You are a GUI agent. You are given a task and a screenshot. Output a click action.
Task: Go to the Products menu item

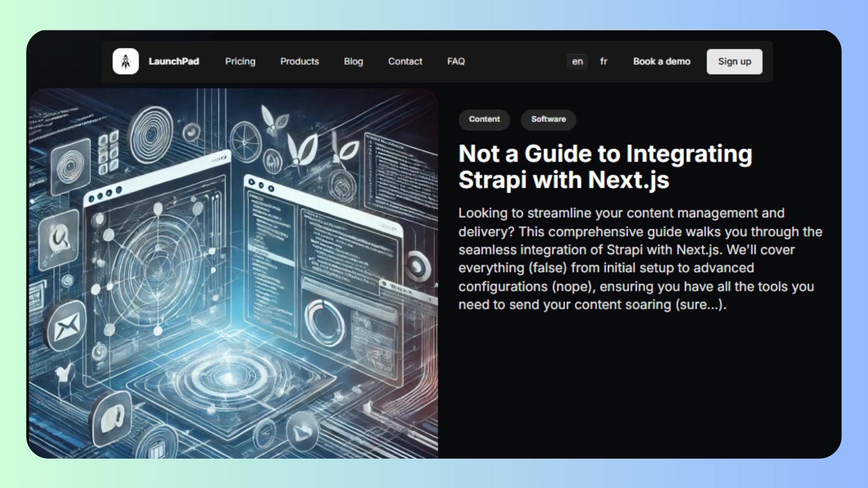(299, 61)
